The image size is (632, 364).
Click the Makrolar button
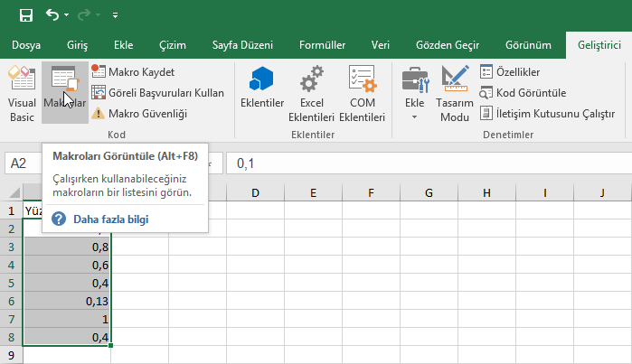click(65, 93)
